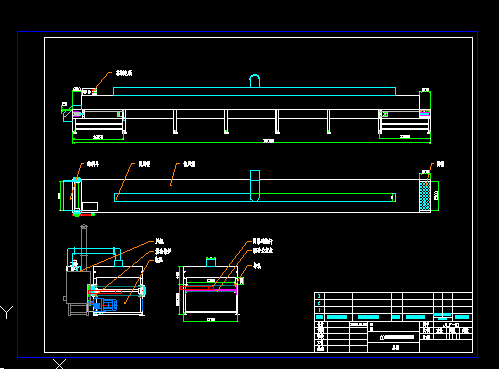Click the title block's center drawing-name cell

pos(393,337)
